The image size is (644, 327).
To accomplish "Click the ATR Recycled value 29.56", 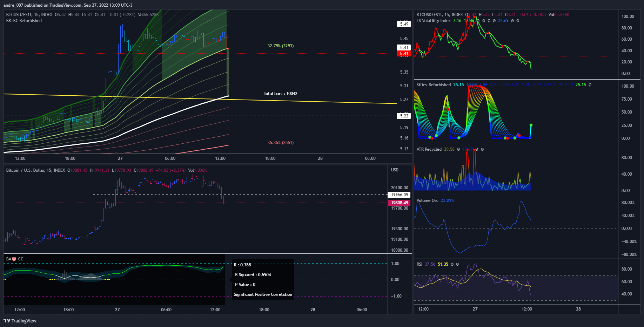I will (x=449, y=149).
